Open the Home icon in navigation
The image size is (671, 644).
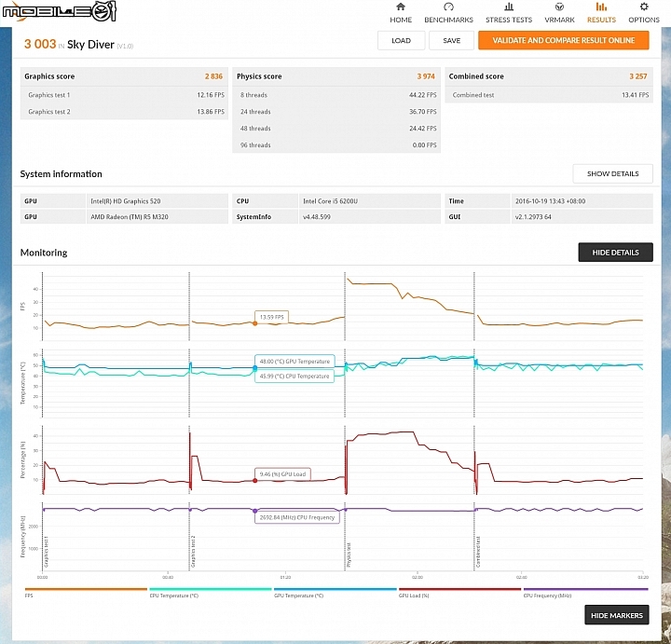pos(401,7)
